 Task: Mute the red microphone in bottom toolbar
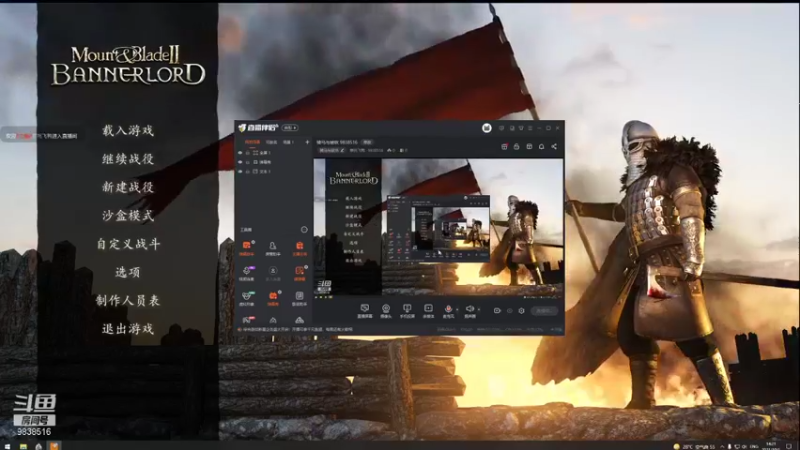448,311
